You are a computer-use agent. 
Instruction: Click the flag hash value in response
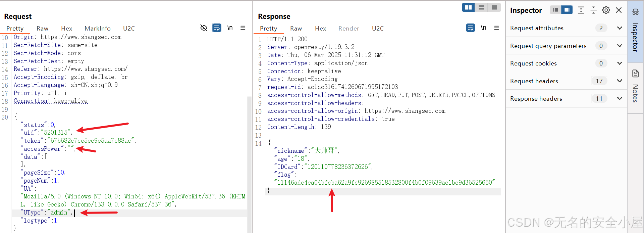coord(384,182)
